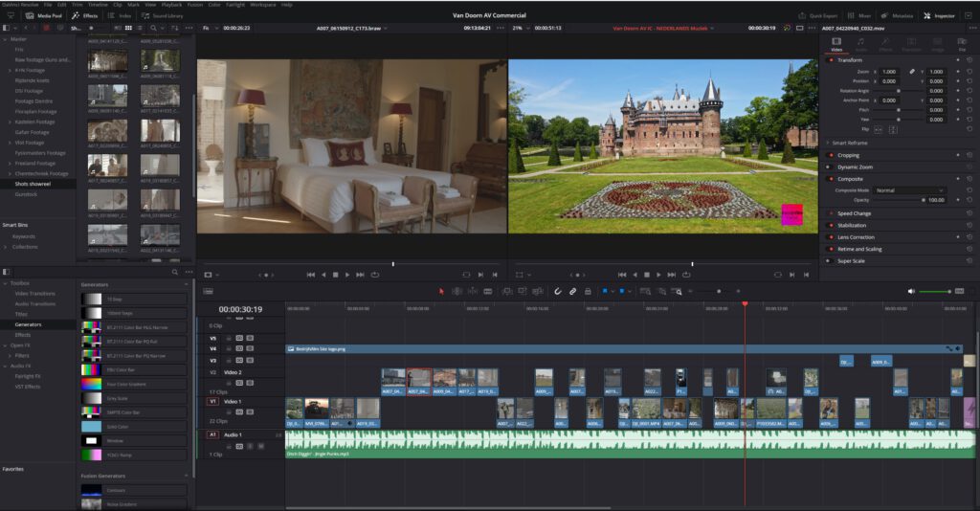
Task: Open the Timeline View Options icon
Action: (x=208, y=291)
